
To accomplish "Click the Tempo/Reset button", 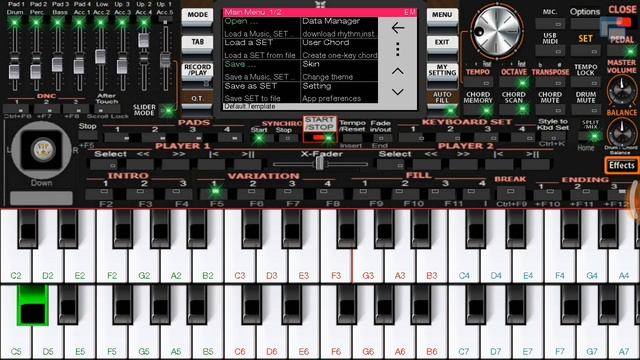I will (352, 138).
